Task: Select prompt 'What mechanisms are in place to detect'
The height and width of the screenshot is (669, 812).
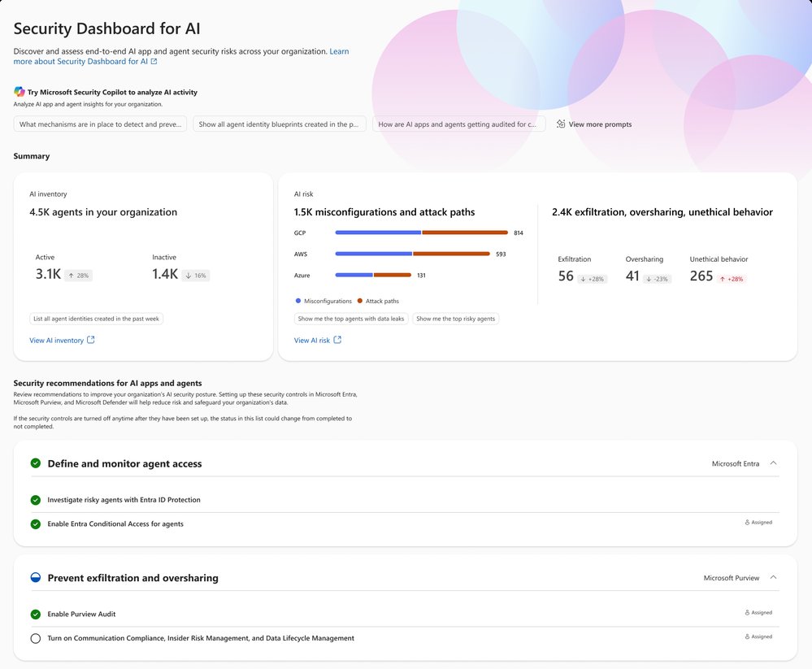Action: tap(100, 124)
